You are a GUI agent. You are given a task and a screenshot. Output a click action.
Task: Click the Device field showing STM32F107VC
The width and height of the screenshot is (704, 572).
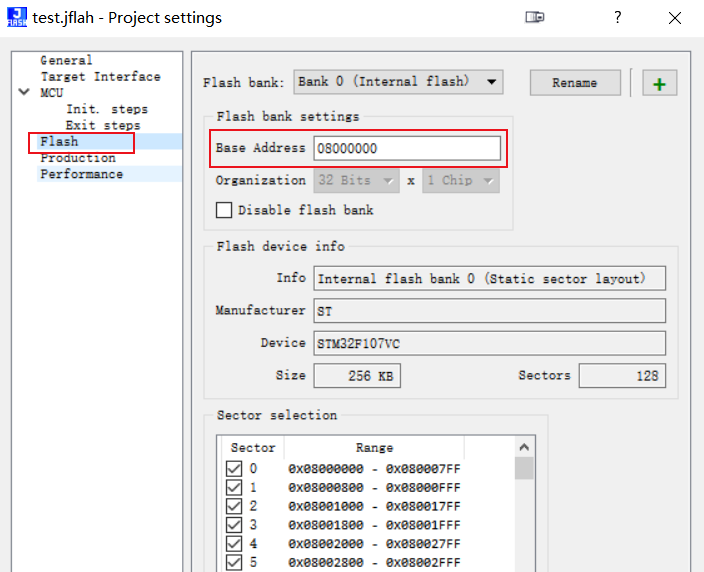489,343
